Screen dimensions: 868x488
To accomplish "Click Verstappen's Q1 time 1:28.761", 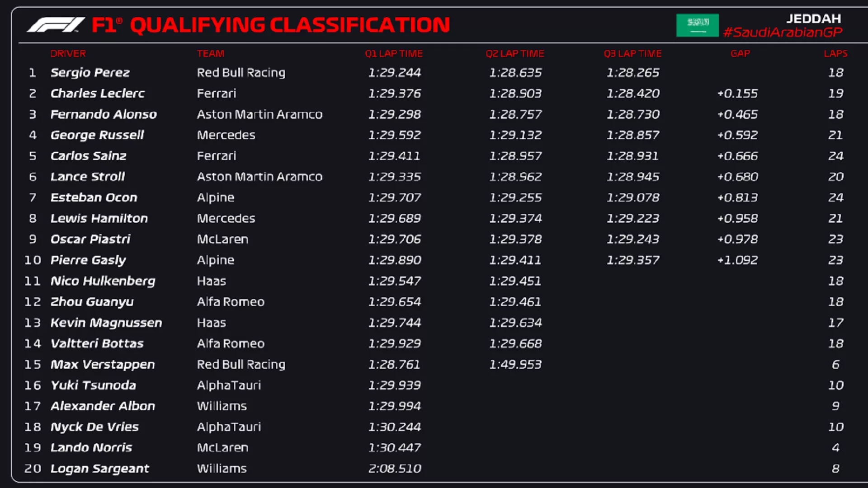I will click(x=394, y=364).
